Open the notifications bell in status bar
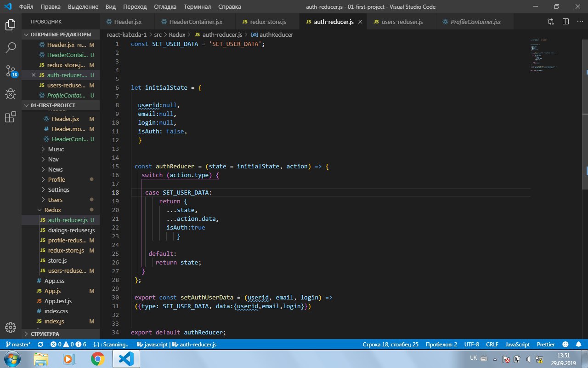 [577, 345]
